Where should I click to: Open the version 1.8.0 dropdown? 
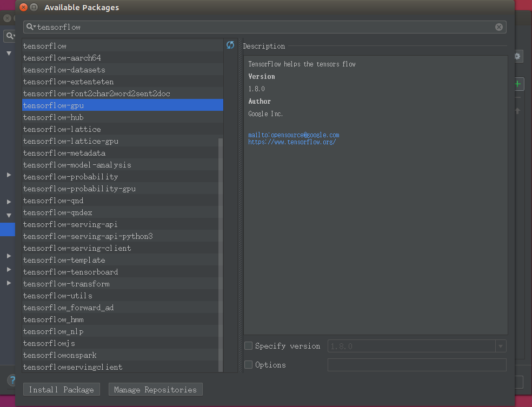coord(501,346)
